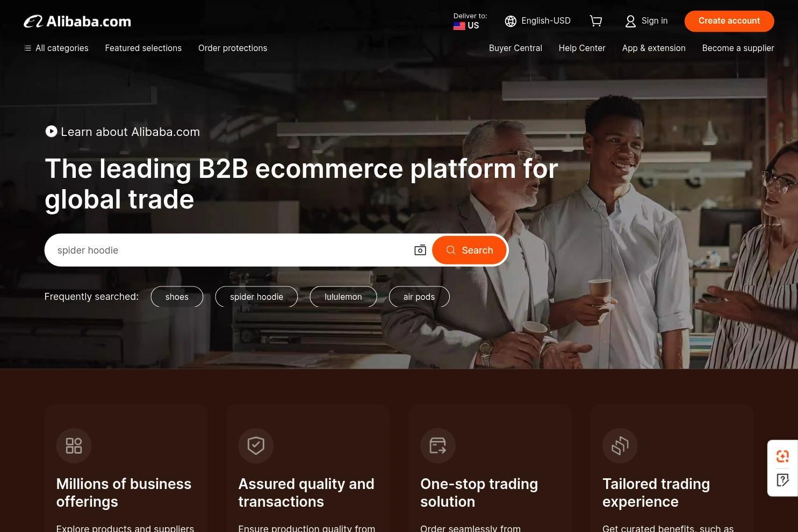Open the Deliver to US dropdown
The image size is (798, 532).
click(x=469, y=21)
